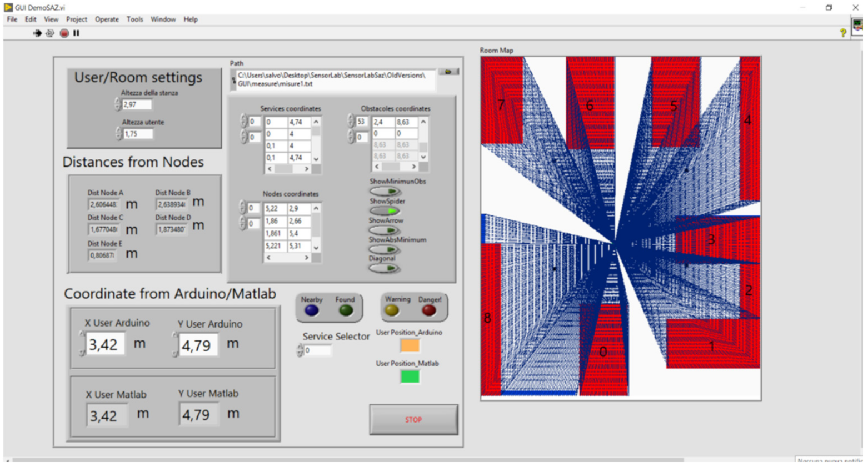Toggle the ShowMinimunObs switch

(385, 192)
